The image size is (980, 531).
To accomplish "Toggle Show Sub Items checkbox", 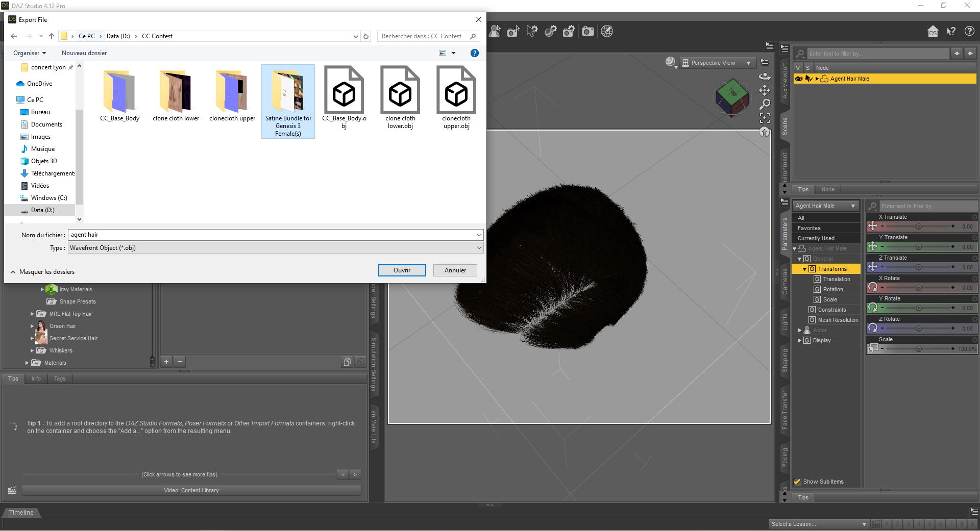I will coord(797,482).
